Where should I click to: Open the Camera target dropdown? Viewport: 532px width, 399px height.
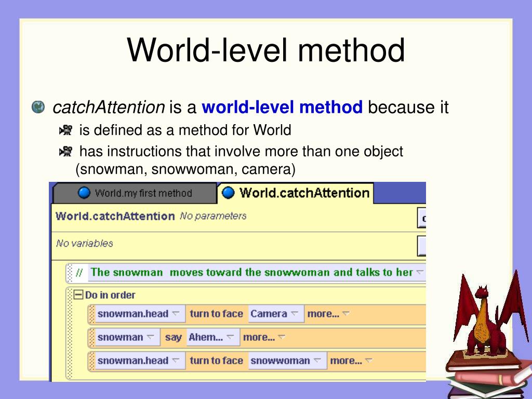click(x=295, y=313)
